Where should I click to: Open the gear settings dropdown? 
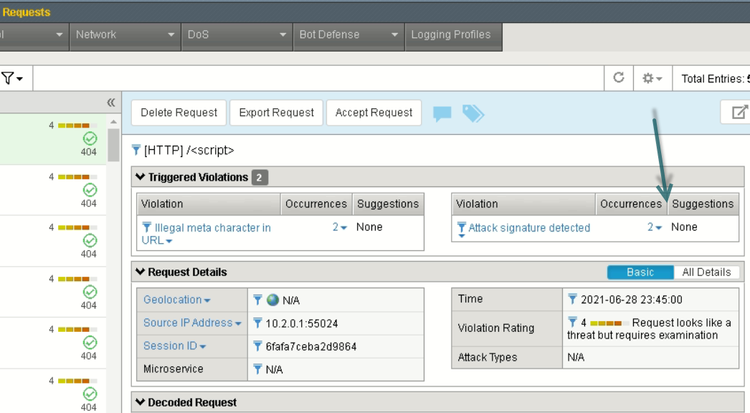653,78
